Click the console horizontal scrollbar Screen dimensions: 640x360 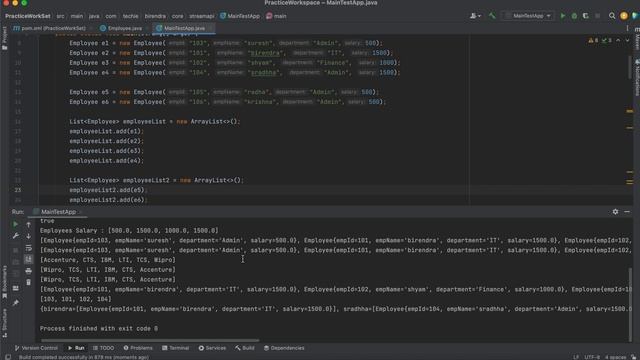click(150, 340)
